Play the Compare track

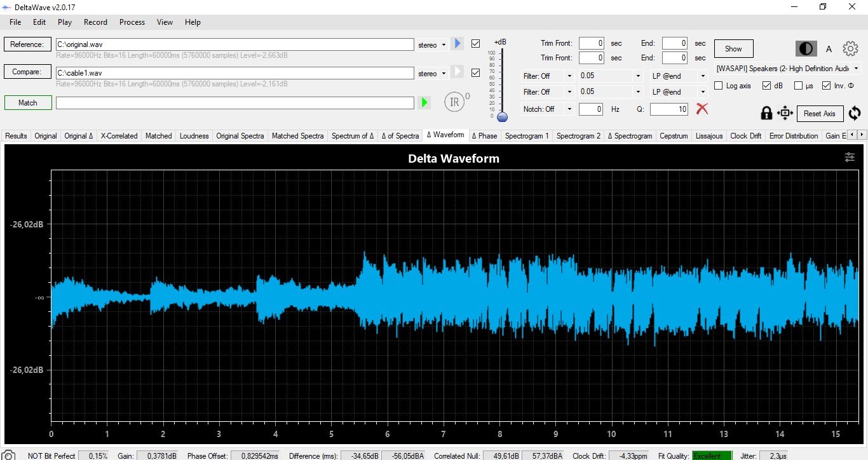point(458,72)
